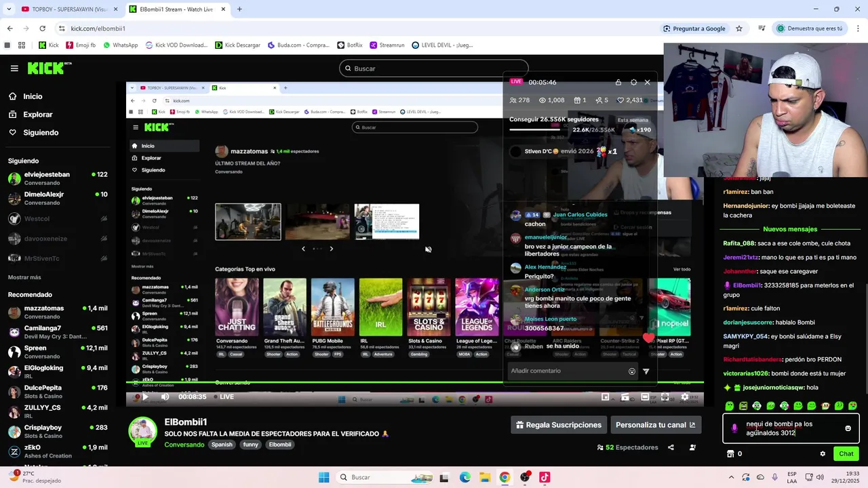
Task: Open a new browser tab
Action: (x=239, y=9)
